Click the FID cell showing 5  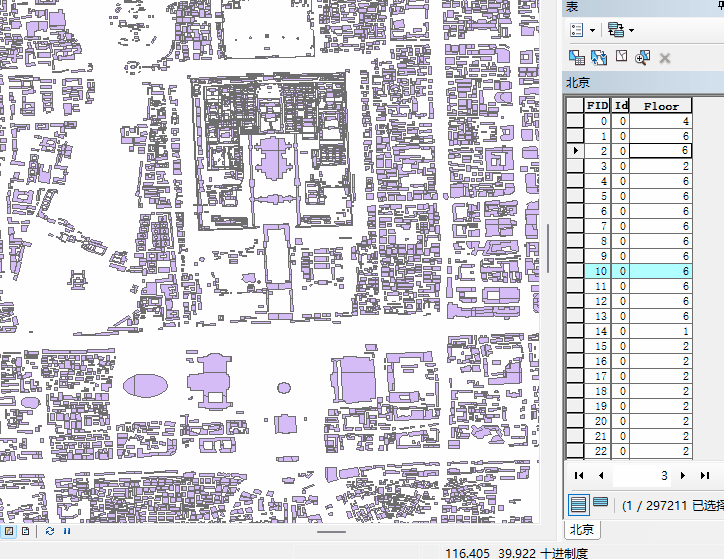597,196
